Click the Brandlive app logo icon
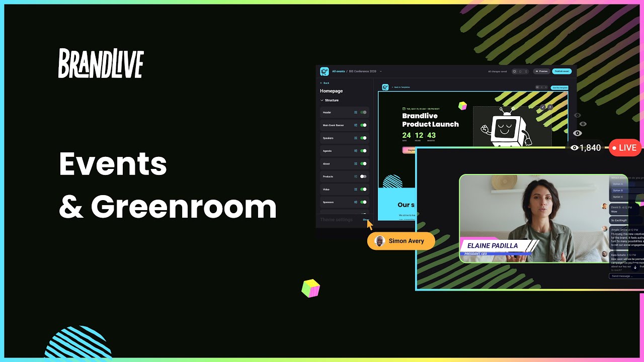644x362 pixels. [325, 71]
